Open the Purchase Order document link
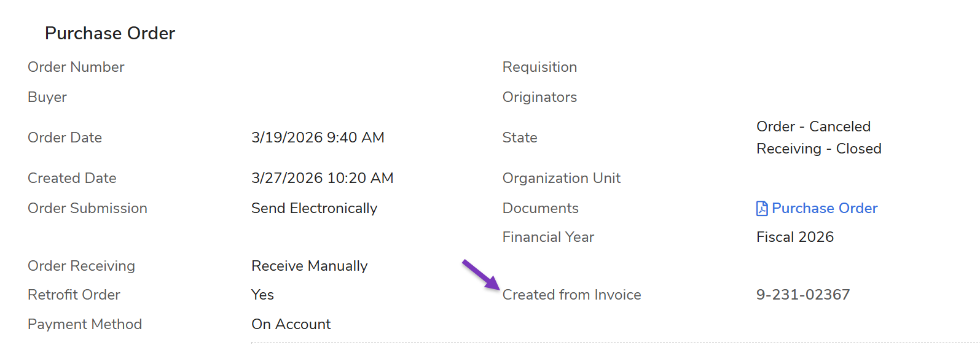Screen dimensions: 980x345 (x=825, y=208)
